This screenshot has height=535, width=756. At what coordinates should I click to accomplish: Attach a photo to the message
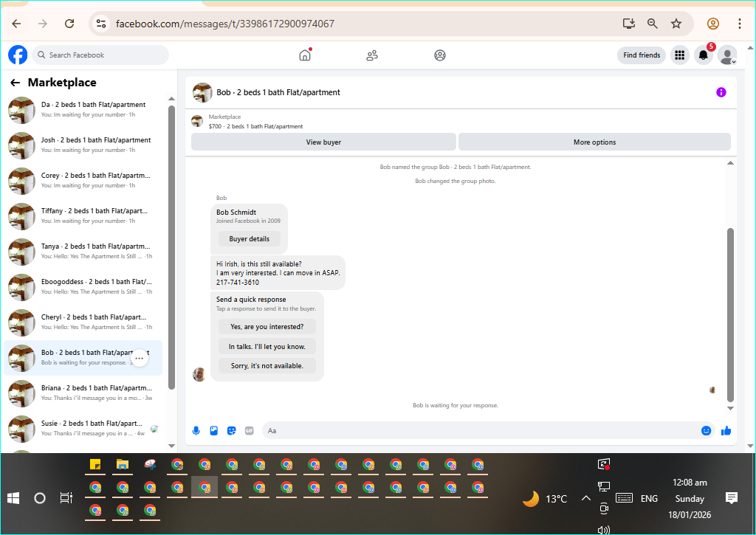coord(213,431)
